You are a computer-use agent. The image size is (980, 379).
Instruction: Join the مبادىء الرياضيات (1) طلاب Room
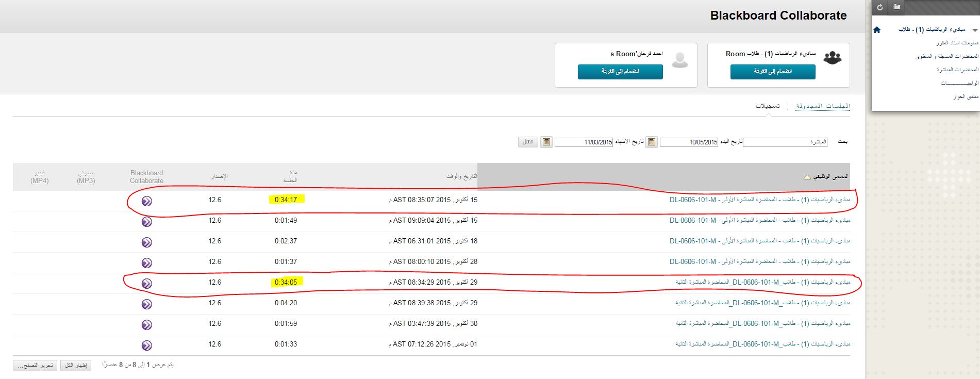pos(773,72)
